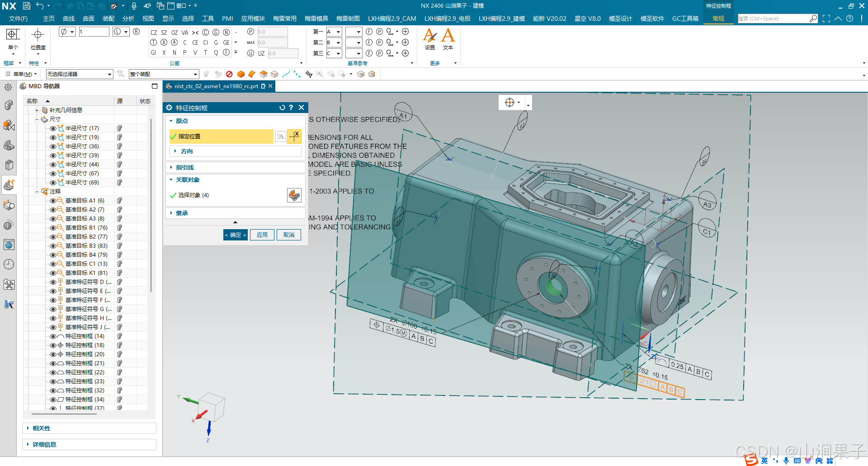868x466 pixels.
Task: Open the 整个装配 scope dropdown
Action: coord(164,74)
